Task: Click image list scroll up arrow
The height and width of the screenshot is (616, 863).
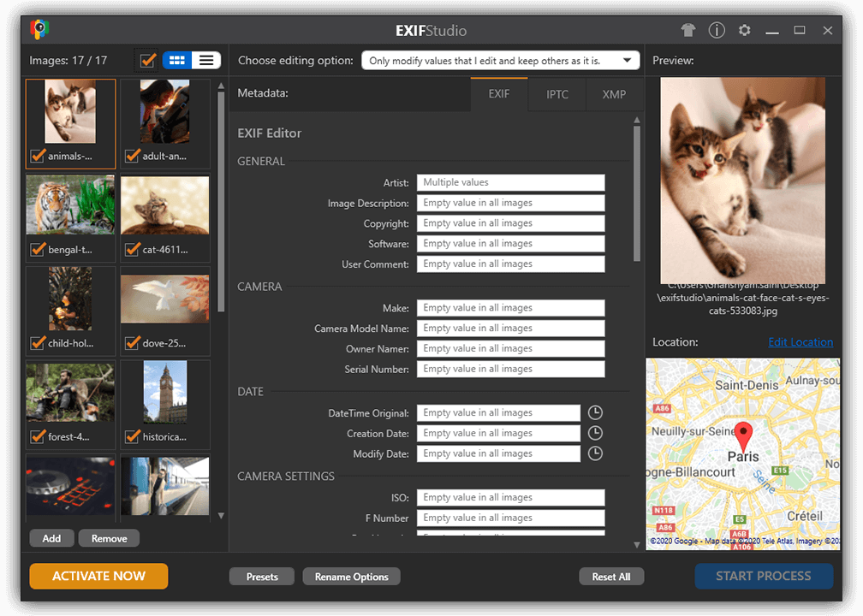Action: point(221,86)
